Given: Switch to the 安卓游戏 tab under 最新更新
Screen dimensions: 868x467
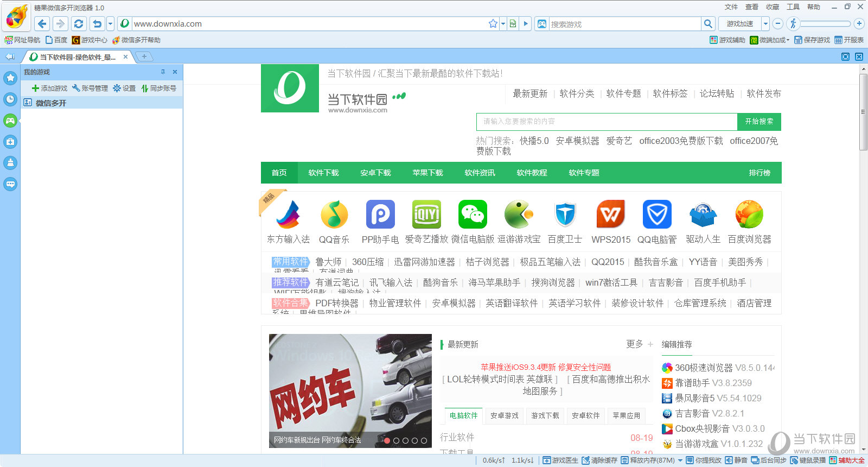Looking at the screenshot, I should tap(505, 415).
